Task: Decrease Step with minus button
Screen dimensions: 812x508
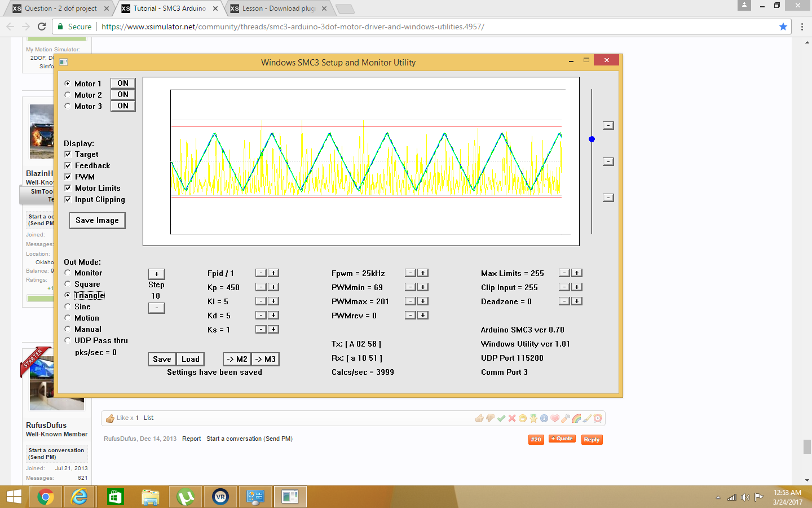Action: (157, 308)
